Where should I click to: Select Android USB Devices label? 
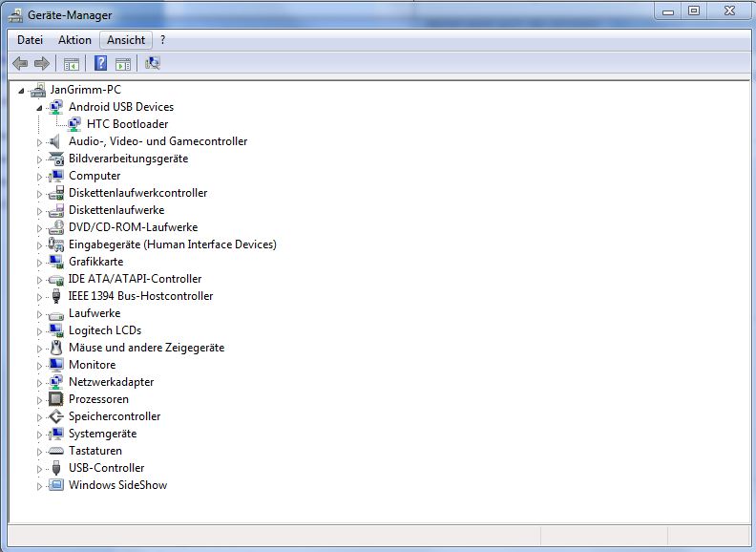pyautogui.click(x=121, y=107)
